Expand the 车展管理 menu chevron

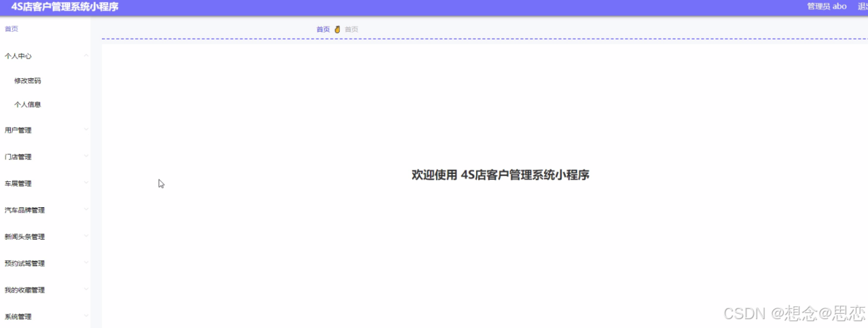[x=86, y=183]
